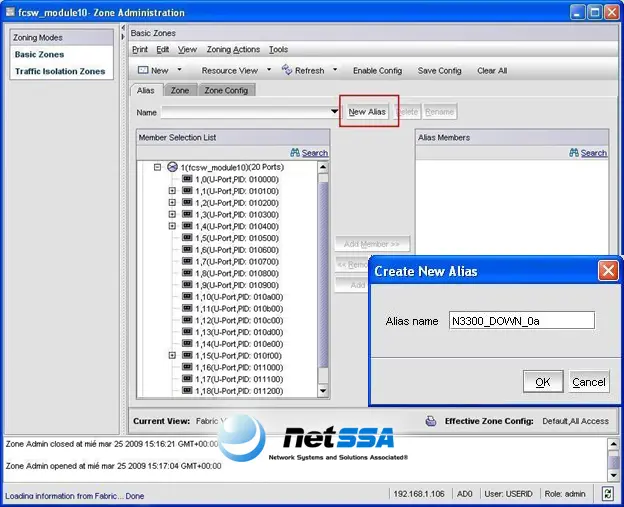Click the refresh status icon in status bar
The width and height of the screenshot is (624, 507).
coord(607,494)
